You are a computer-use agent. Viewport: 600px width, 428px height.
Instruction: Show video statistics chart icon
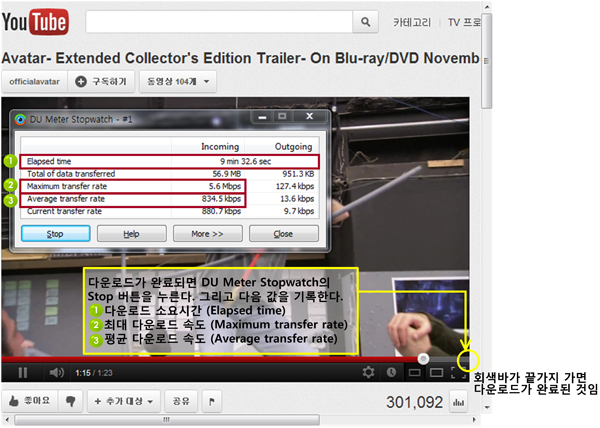click(458, 402)
